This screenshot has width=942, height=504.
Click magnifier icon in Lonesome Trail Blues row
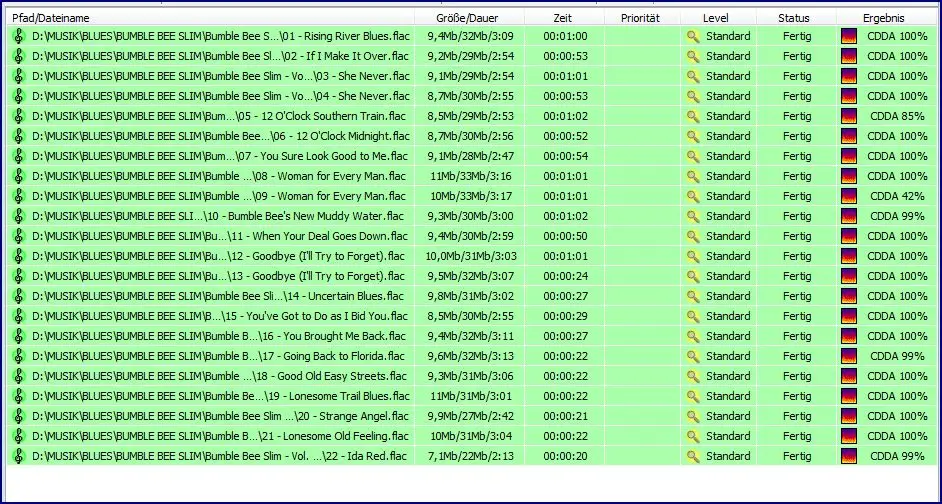pyautogui.click(x=693, y=396)
